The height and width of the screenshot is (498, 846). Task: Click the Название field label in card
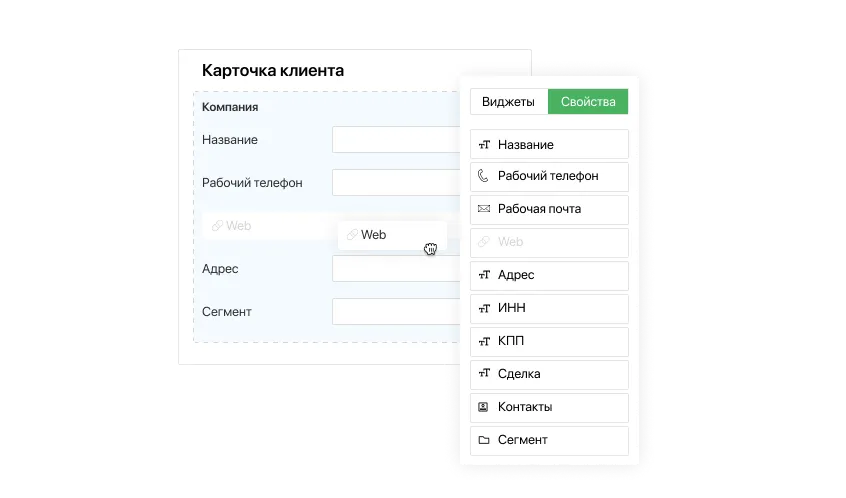[230, 140]
